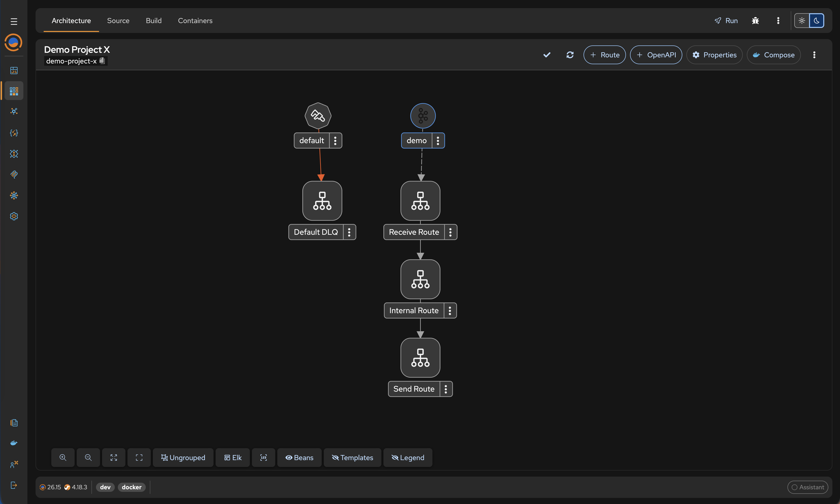Expand the Send Route options menu
Viewport: 840px width, 504px height.
tap(446, 389)
